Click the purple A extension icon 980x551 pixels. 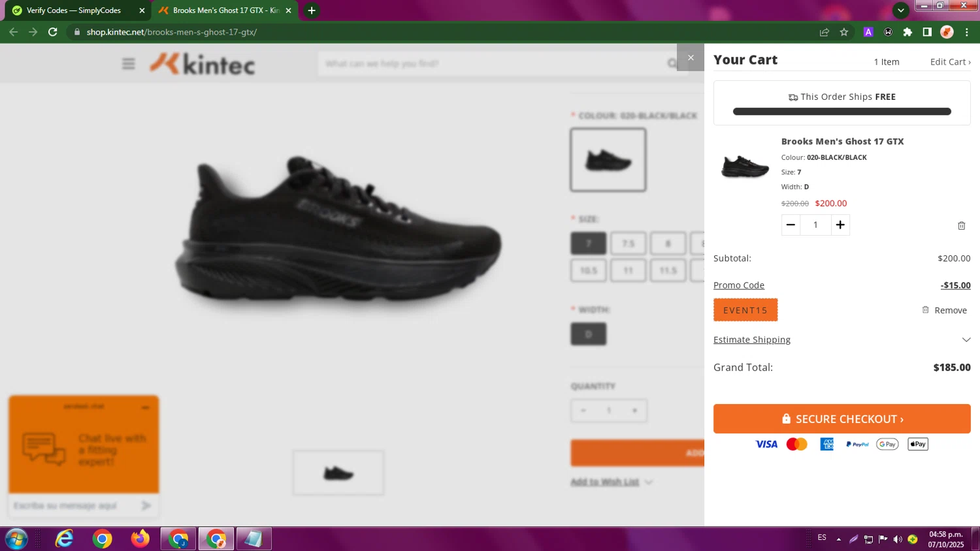click(868, 32)
